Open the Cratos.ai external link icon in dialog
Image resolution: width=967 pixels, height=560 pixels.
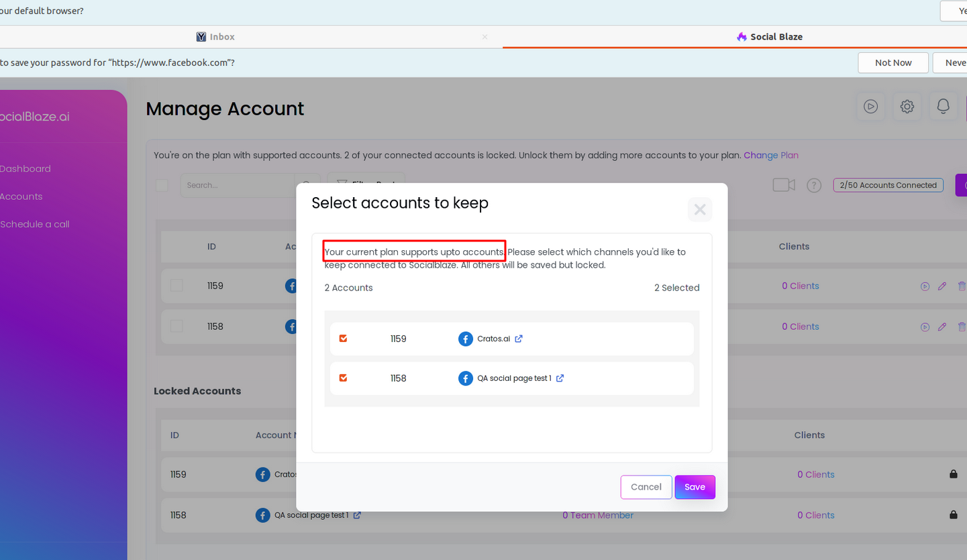519,339
